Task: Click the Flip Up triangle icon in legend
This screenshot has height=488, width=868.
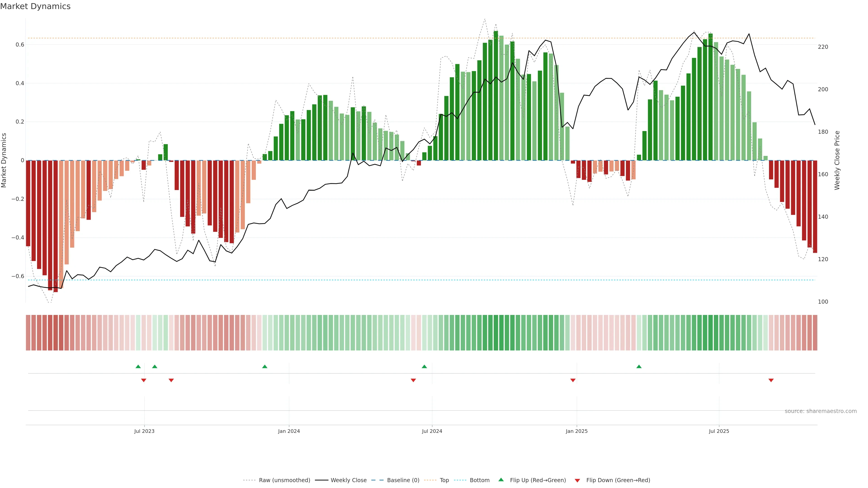Action: click(x=501, y=480)
